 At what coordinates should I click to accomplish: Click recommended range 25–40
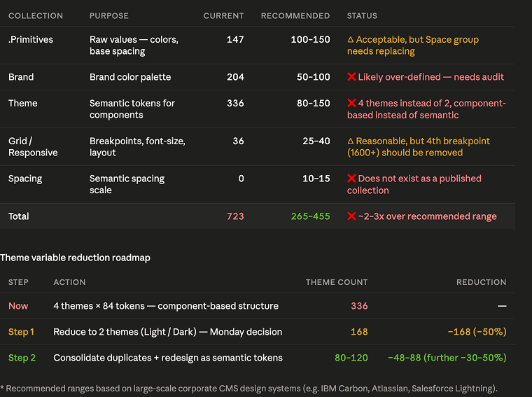pos(316,141)
